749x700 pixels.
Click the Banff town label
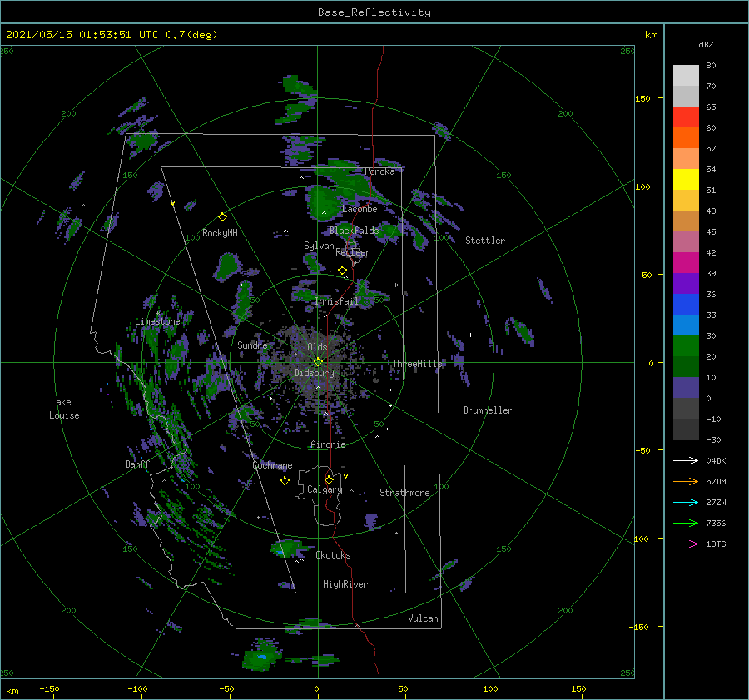[x=137, y=464]
